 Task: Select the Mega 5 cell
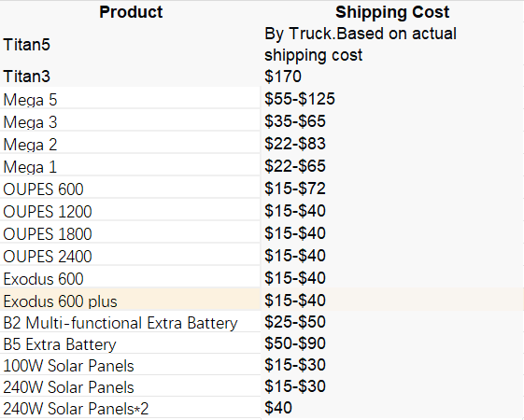point(131,99)
